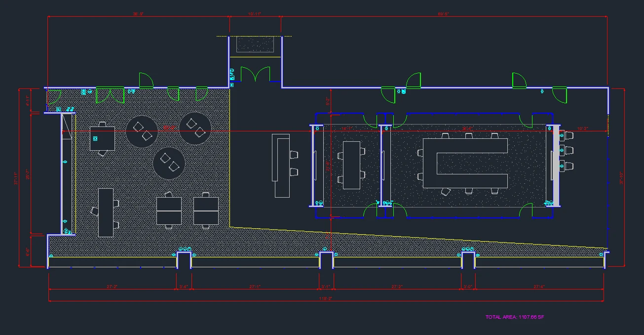The width and height of the screenshot is (644, 335).
Task: Select the lowest of the three round tables
Action: 169,163
